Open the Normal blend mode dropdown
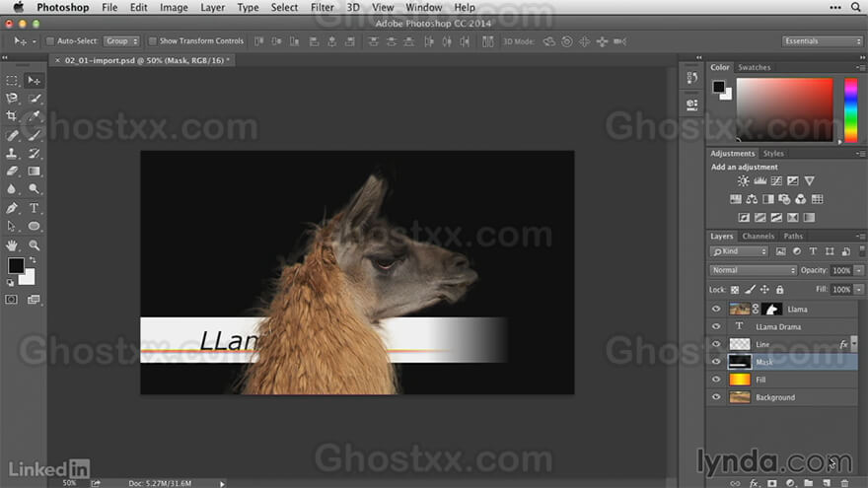Image resolution: width=868 pixels, height=488 pixels. pyautogui.click(x=753, y=270)
